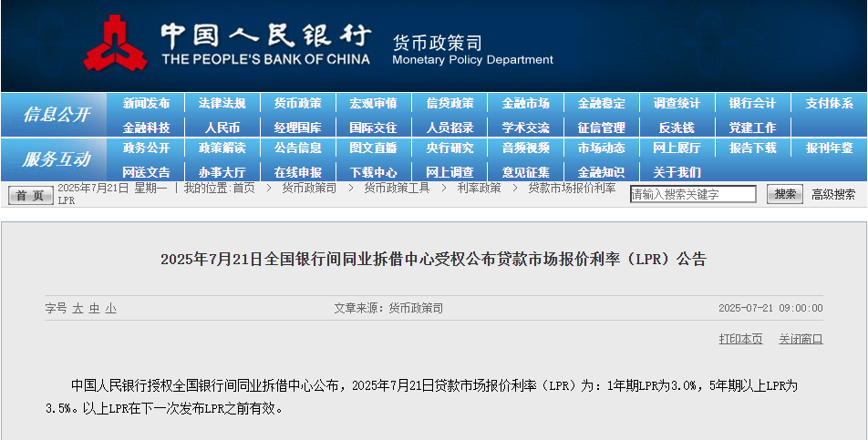
Task: Click the People's Bank of China red logo
Action: (116, 43)
